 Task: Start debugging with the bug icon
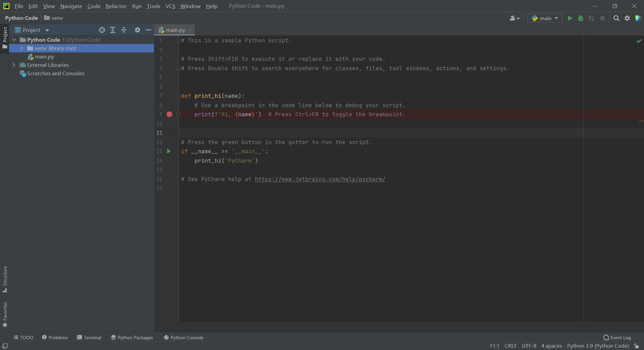click(x=581, y=18)
